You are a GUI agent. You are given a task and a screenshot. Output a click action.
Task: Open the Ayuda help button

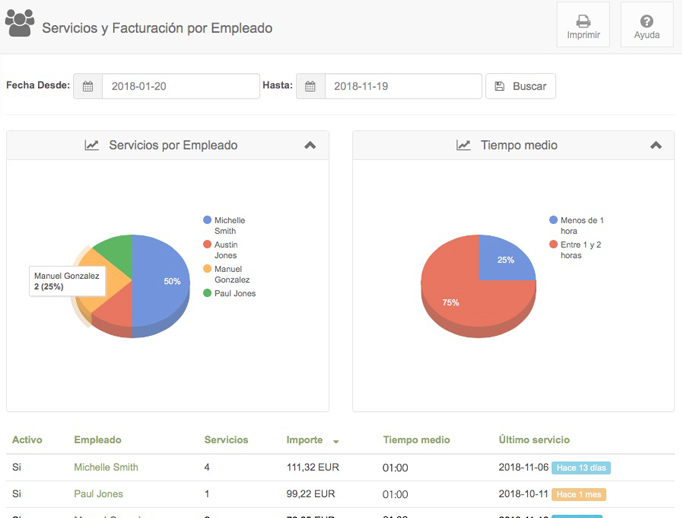(646, 25)
